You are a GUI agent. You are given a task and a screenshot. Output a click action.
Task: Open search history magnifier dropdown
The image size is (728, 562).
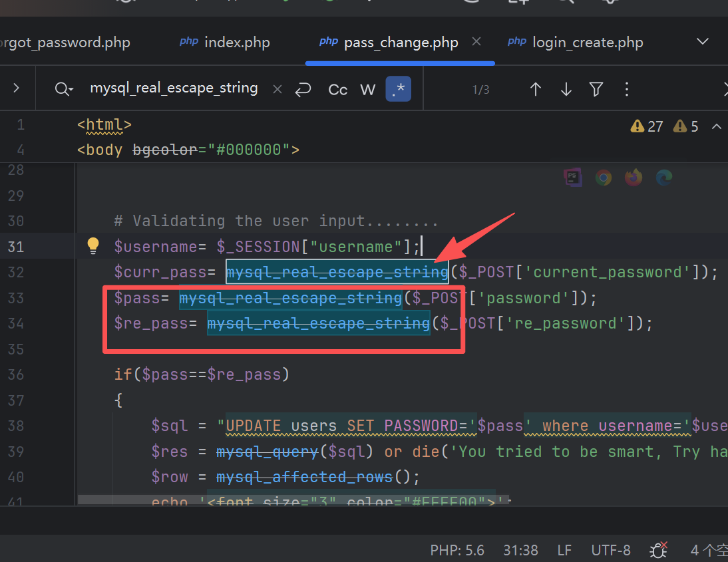pos(64,88)
